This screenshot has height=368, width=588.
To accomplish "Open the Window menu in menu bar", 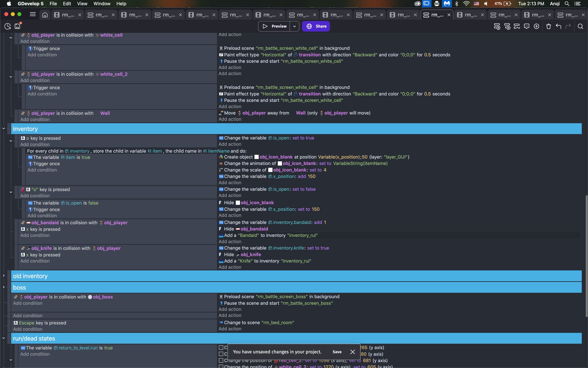I will 102,4.
